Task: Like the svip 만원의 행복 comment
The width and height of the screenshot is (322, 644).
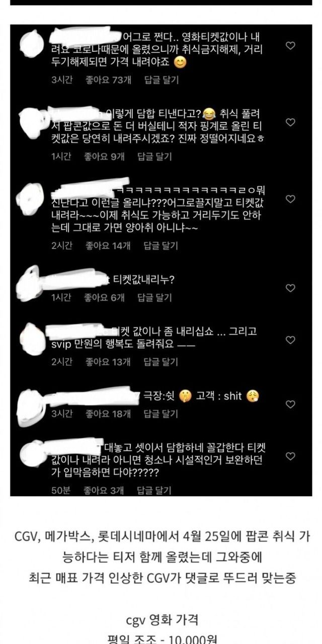Action: 290,341
